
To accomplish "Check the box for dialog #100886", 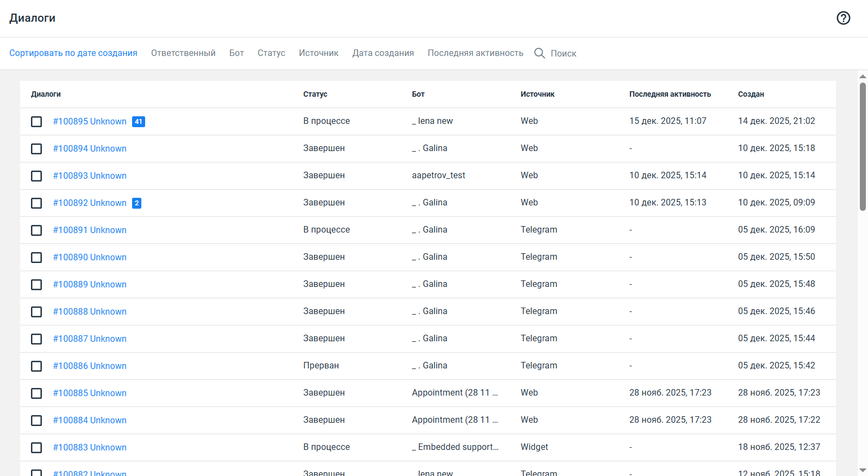I will coord(36,366).
